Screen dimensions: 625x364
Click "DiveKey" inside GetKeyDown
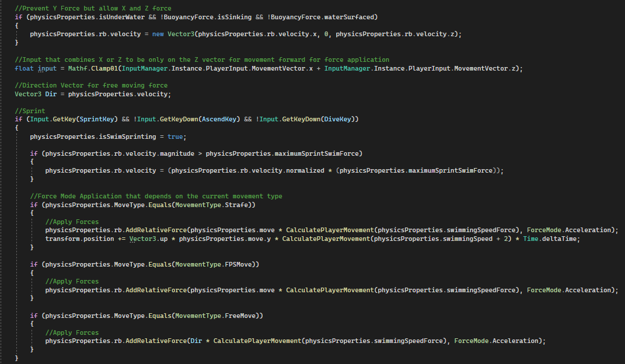point(338,119)
